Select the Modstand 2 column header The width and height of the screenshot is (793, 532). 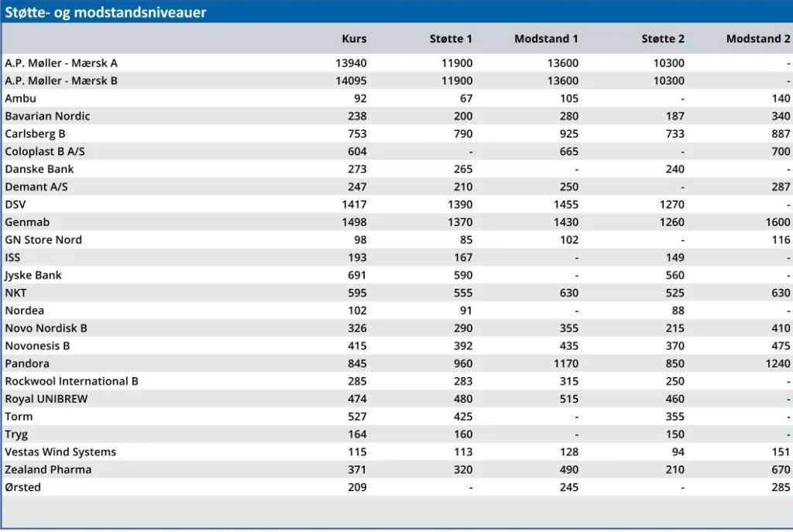tap(758, 39)
